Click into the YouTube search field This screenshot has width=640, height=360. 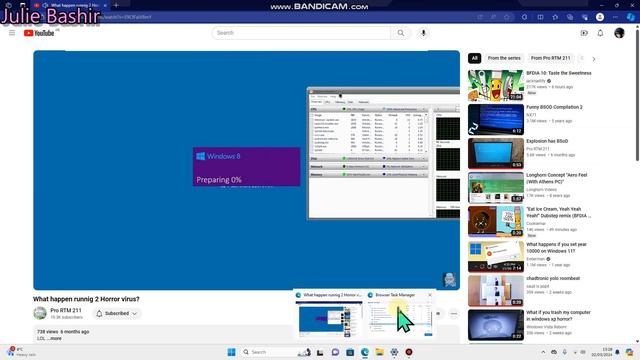(301, 33)
